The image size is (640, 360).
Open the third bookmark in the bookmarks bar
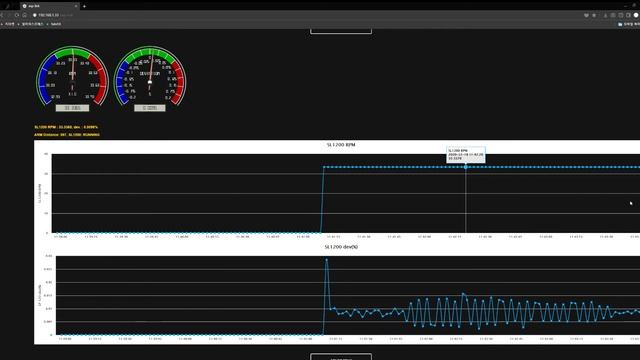55,24
